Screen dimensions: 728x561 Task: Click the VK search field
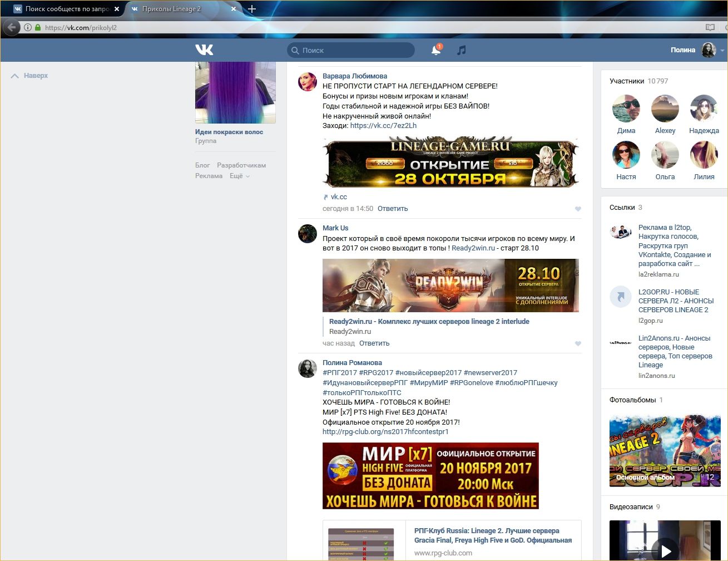pyautogui.click(x=351, y=50)
